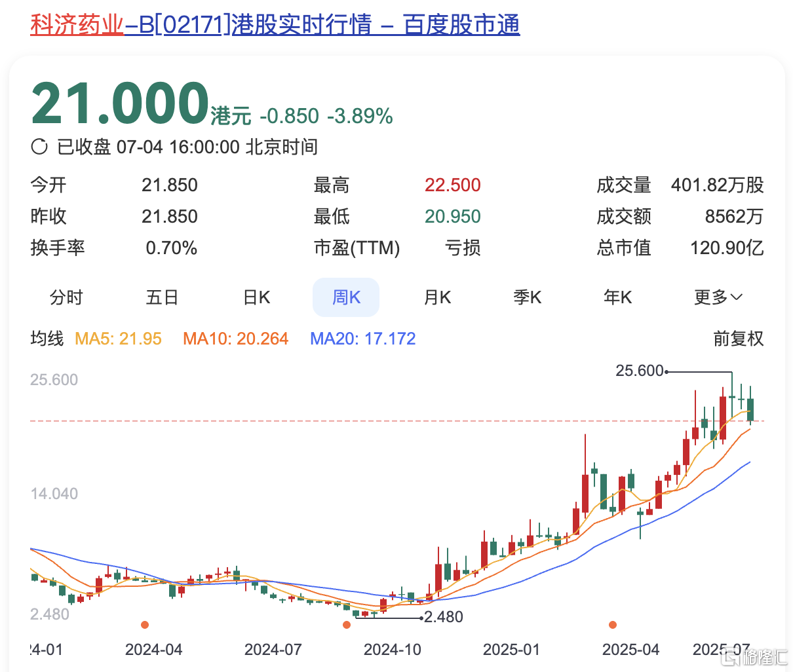Click the 成交额 value 8562万
793x672 pixels.
click(x=735, y=217)
